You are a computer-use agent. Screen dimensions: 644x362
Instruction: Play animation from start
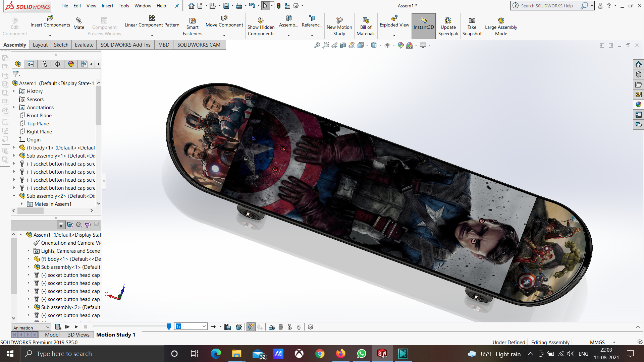coord(67,327)
